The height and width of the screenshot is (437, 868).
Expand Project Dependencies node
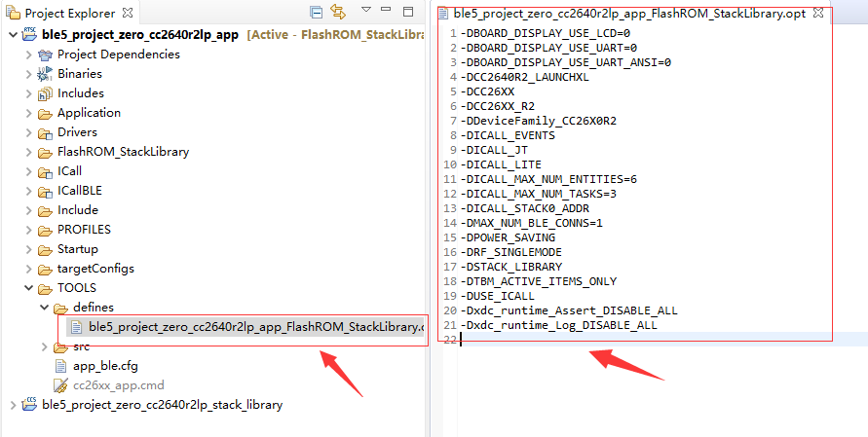tap(29, 55)
